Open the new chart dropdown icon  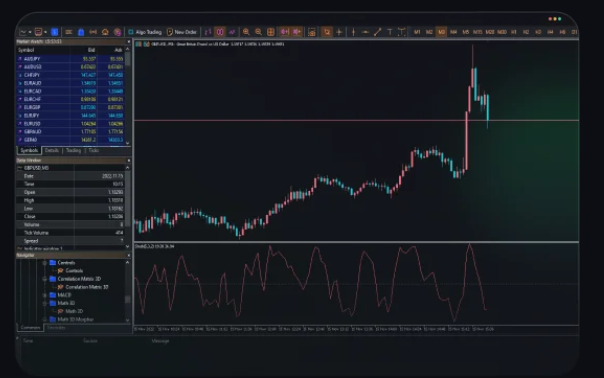[x=25, y=32]
